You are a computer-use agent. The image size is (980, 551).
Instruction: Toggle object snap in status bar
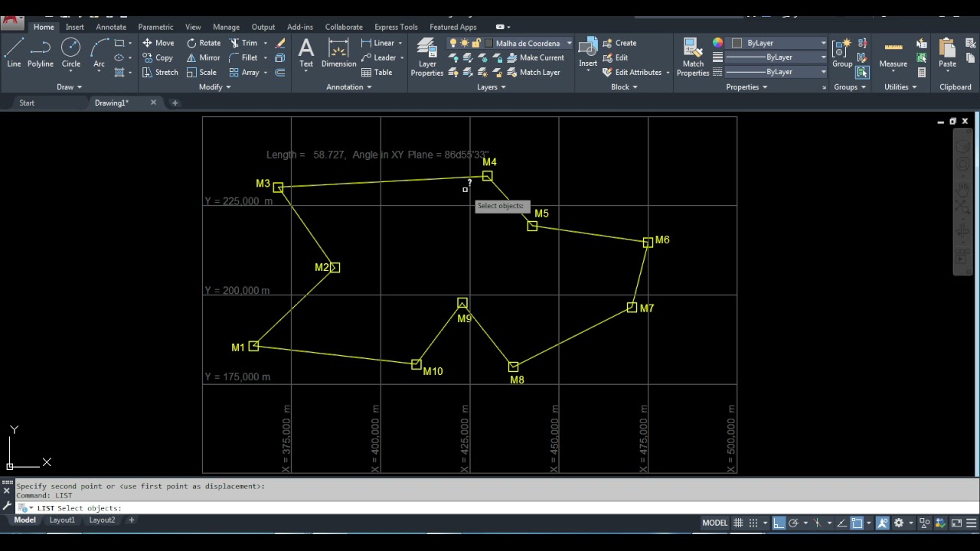pos(857,523)
